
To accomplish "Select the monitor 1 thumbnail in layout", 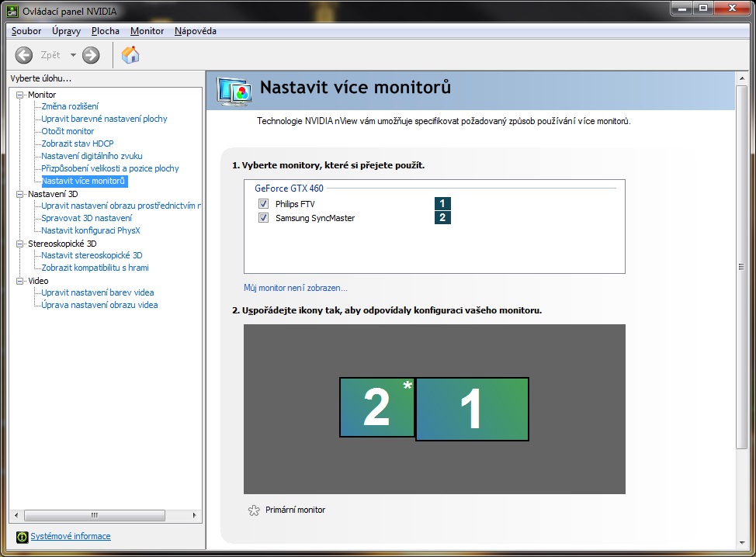I will pyautogui.click(x=472, y=409).
